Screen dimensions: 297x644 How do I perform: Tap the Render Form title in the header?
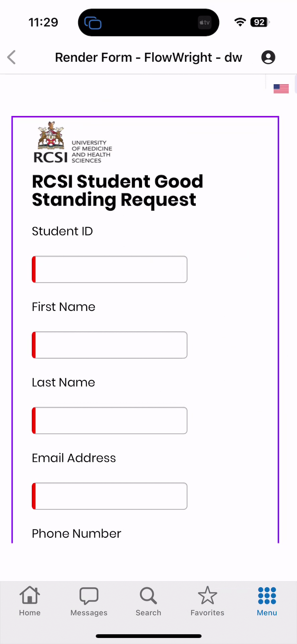pyautogui.click(x=148, y=57)
